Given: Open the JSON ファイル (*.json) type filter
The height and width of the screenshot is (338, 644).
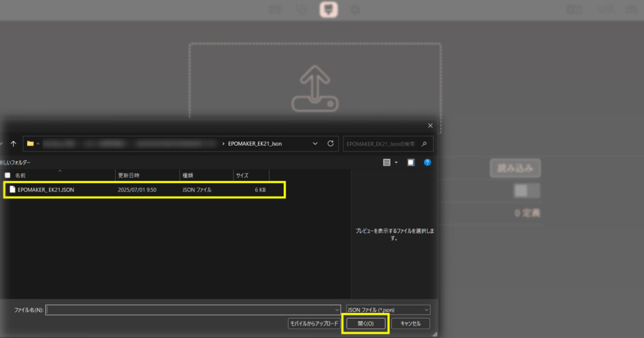Looking at the screenshot, I should [x=388, y=310].
